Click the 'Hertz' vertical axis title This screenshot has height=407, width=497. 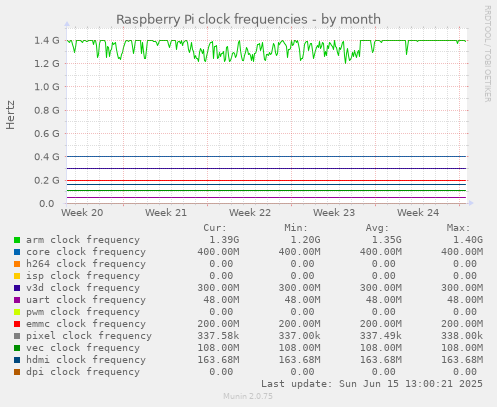[x=11, y=115]
